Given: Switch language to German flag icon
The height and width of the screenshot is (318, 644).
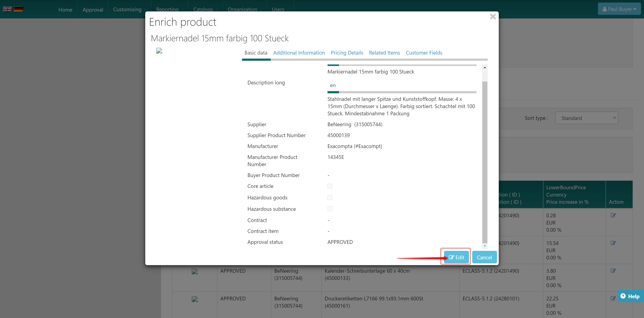Looking at the screenshot, I should click(18, 9).
